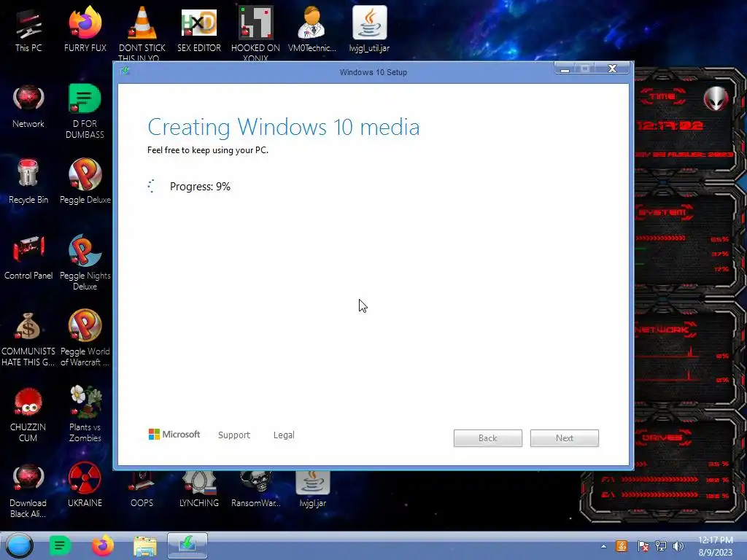Select the lwjgl.jar file icon
The height and width of the screenshot is (560, 747).
[x=312, y=489]
